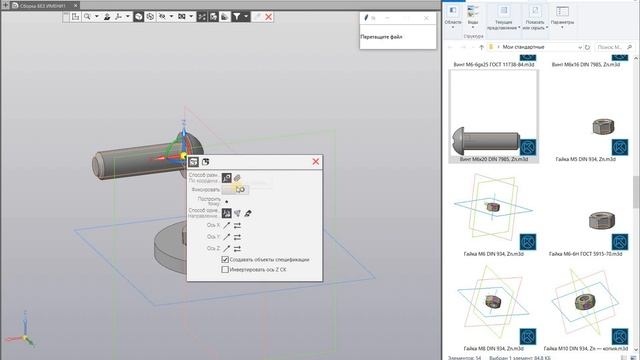Open Виды layout dropdown in Explorer ribbon
This screenshot has height=360, width=640.
point(473,17)
